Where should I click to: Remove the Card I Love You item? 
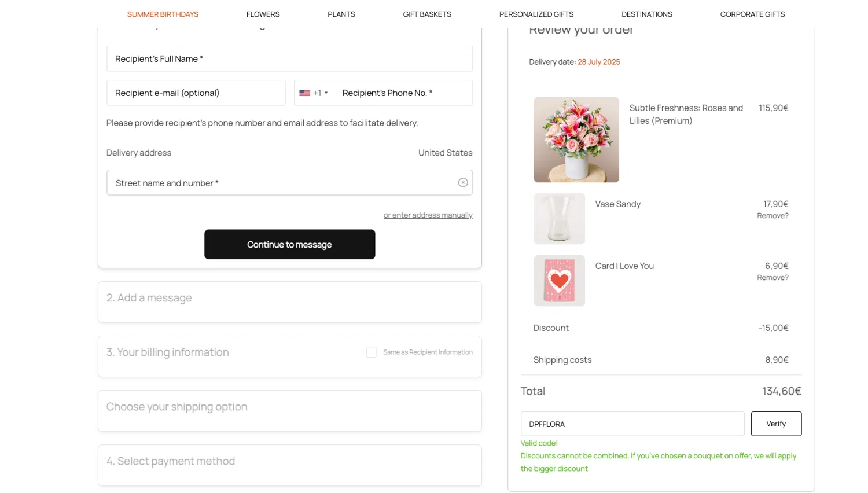tap(773, 278)
